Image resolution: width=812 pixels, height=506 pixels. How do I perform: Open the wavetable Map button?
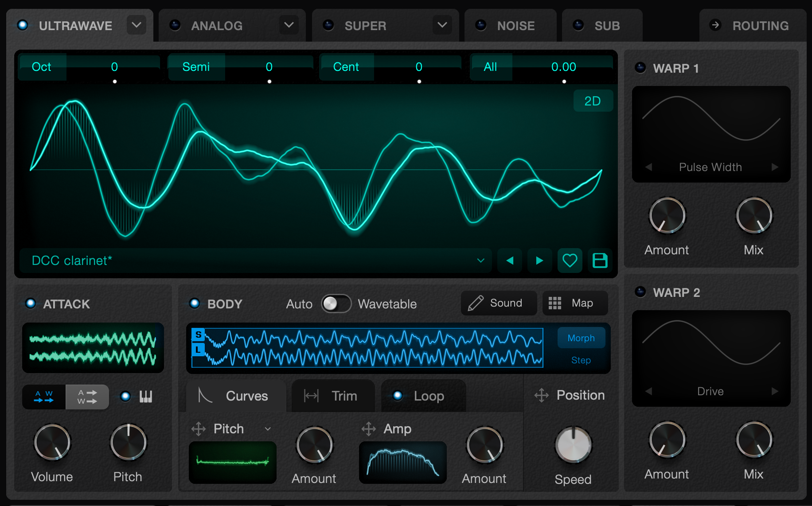(x=575, y=303)
